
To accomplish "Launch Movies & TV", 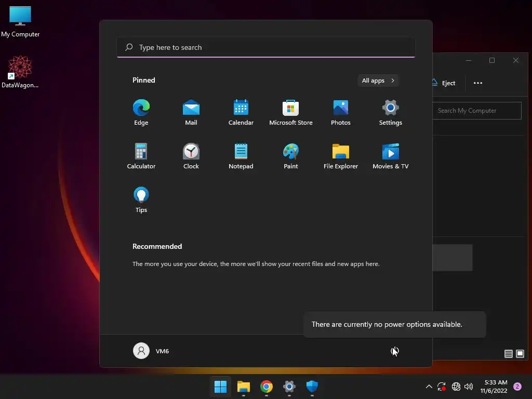I will pos(391,156).
